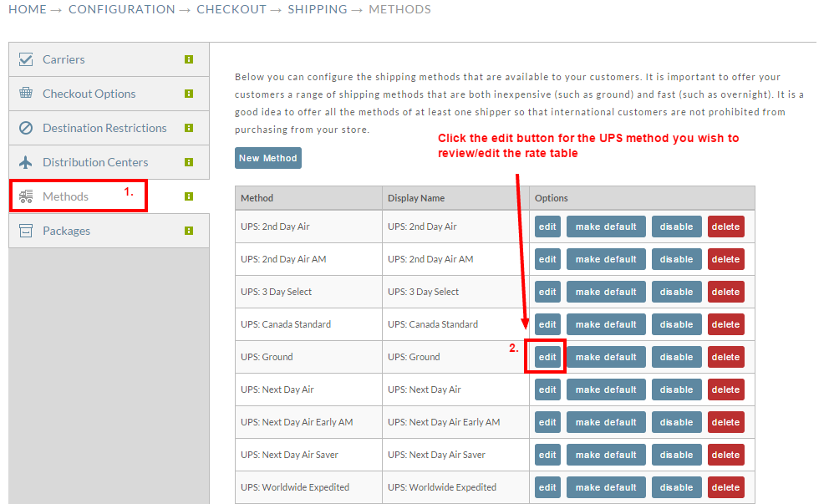Click green info icon beside Distribution Centers
Image resolution: width=829 pixels, height=504 pixels.
[189, 162]
